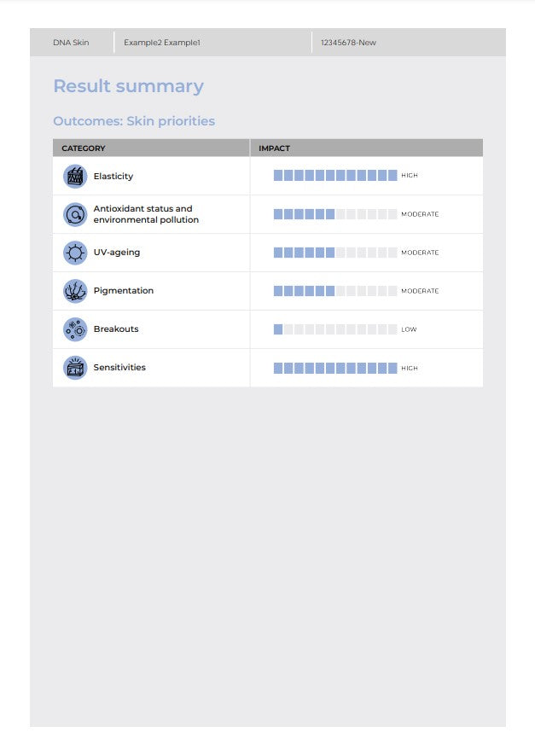This screenshot has height=756, width=535.
Task: Select the Pigmentation row label
Action: 124,291
